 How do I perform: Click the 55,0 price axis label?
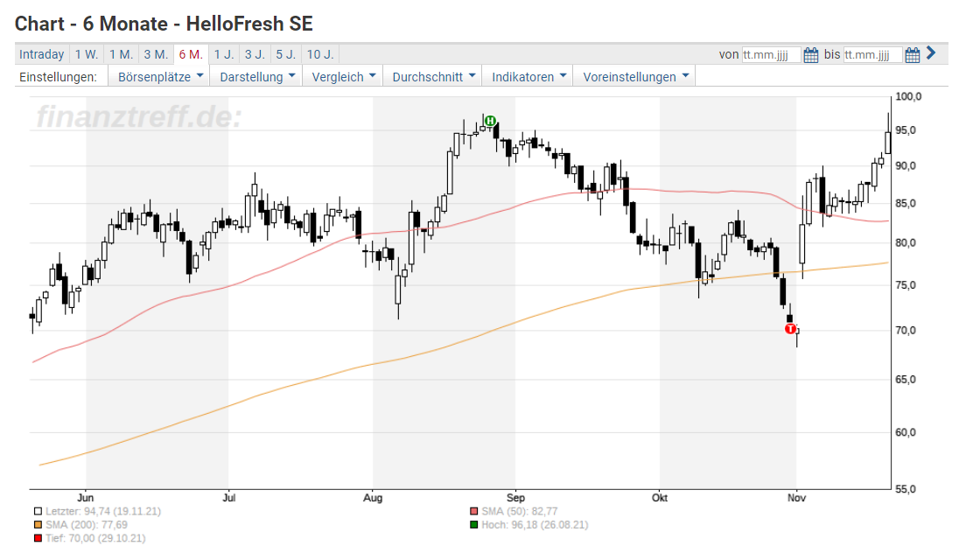coord(906,489)
